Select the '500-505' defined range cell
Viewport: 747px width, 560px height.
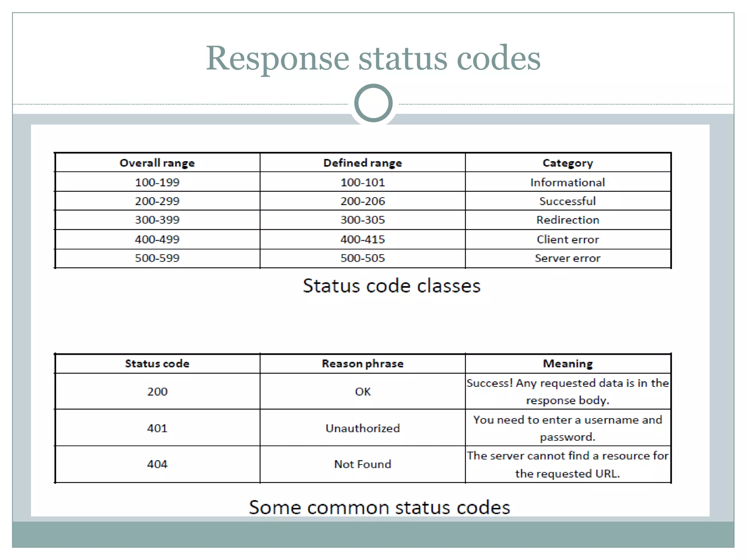tap(363, 258)
